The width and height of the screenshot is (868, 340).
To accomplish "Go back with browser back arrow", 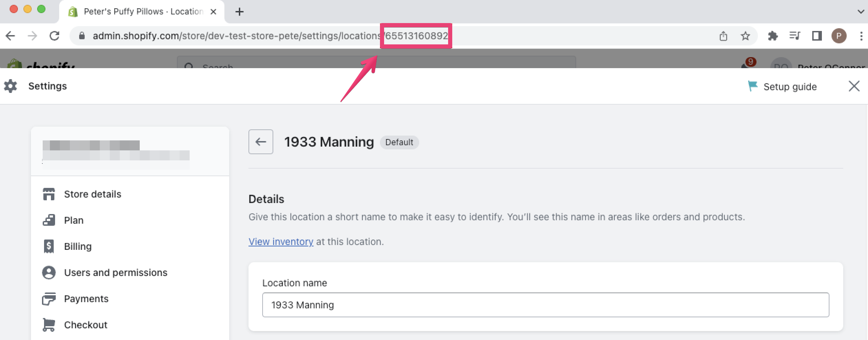I will [x=11, y=36].
